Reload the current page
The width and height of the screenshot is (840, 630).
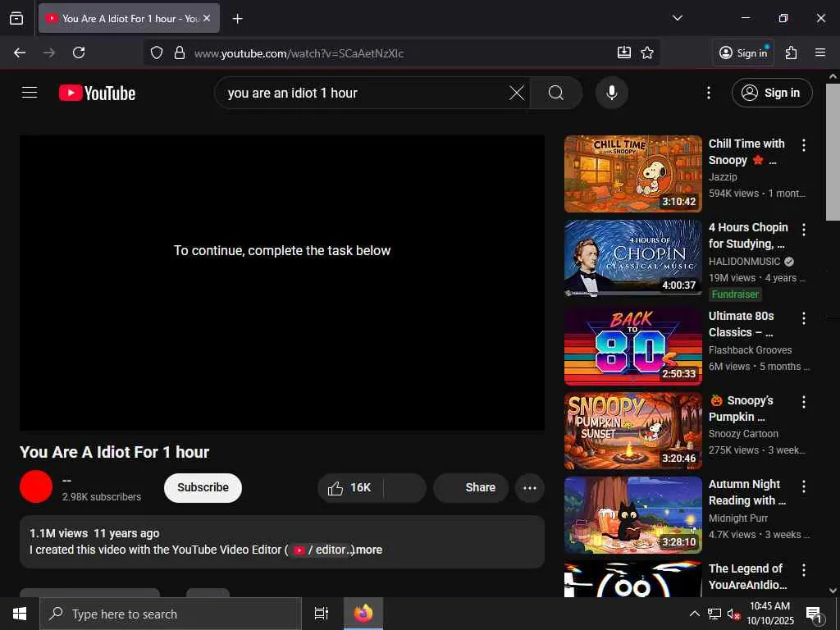pyautogui.click(x=79, y=52)
